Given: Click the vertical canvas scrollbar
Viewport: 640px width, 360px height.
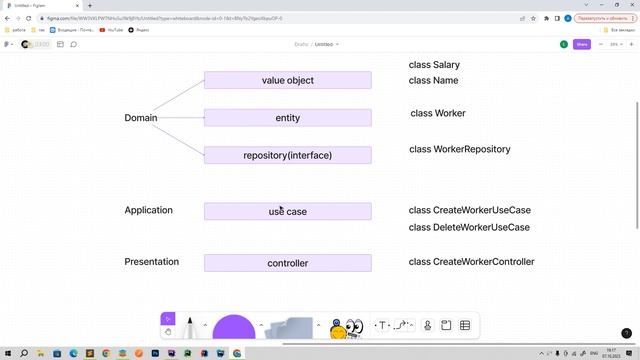Looking at the screenshot, I should click(637, 165).
